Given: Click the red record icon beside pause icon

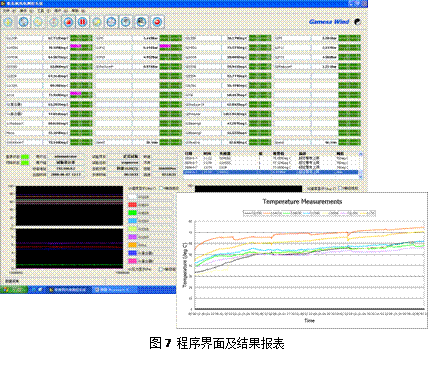Looking at the screenshot, I should click(69, 22).
